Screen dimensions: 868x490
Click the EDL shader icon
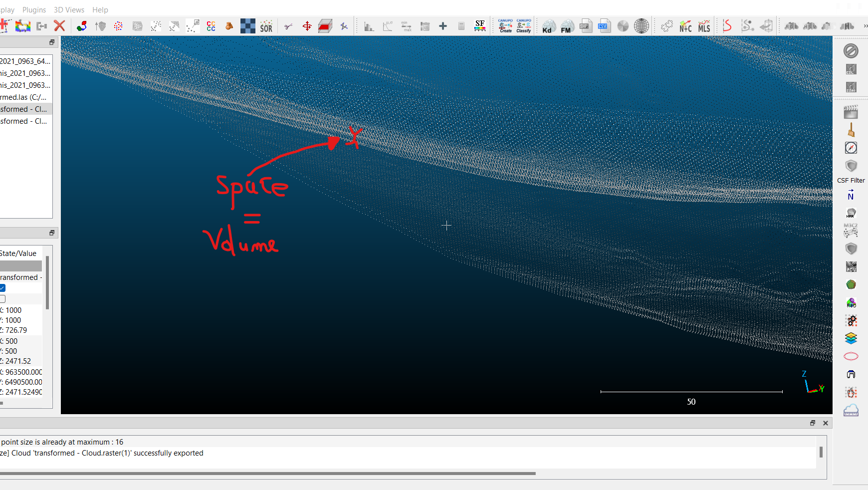coord(851,69)
